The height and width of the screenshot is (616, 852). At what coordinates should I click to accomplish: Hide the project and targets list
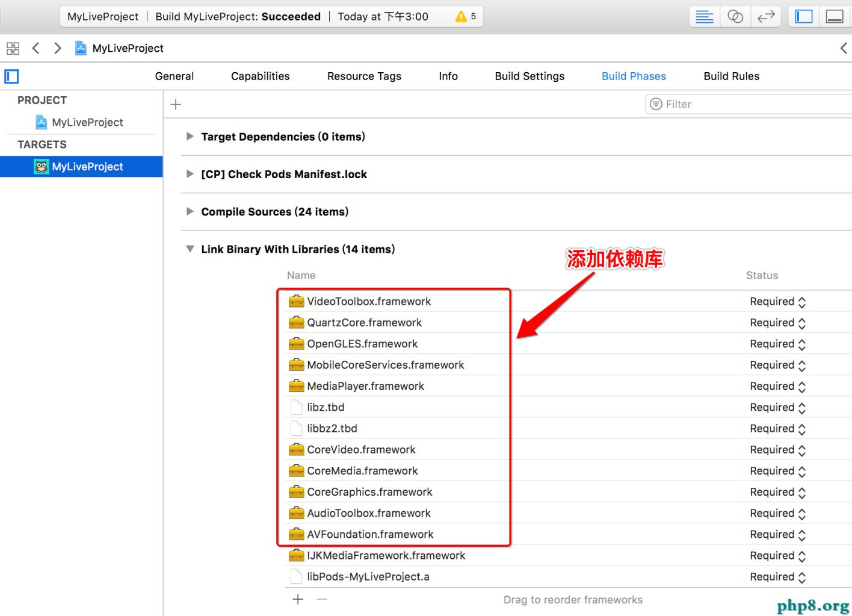tap(11, 76)
